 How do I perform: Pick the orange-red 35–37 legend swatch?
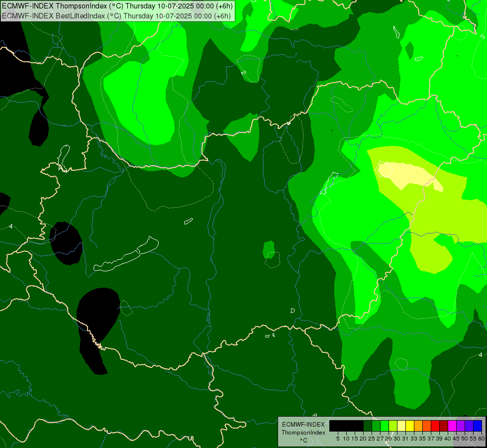tap(427, 426)
